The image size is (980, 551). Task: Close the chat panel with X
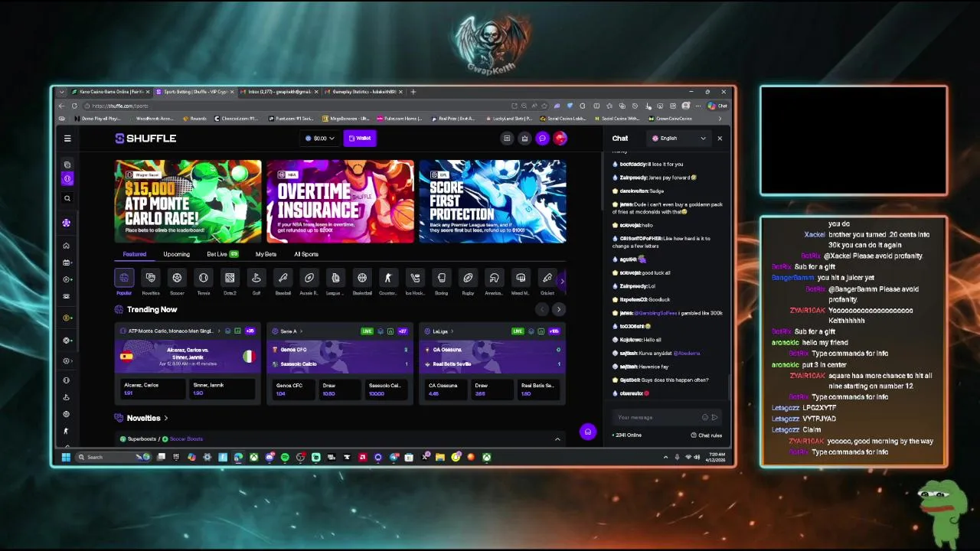720,139
